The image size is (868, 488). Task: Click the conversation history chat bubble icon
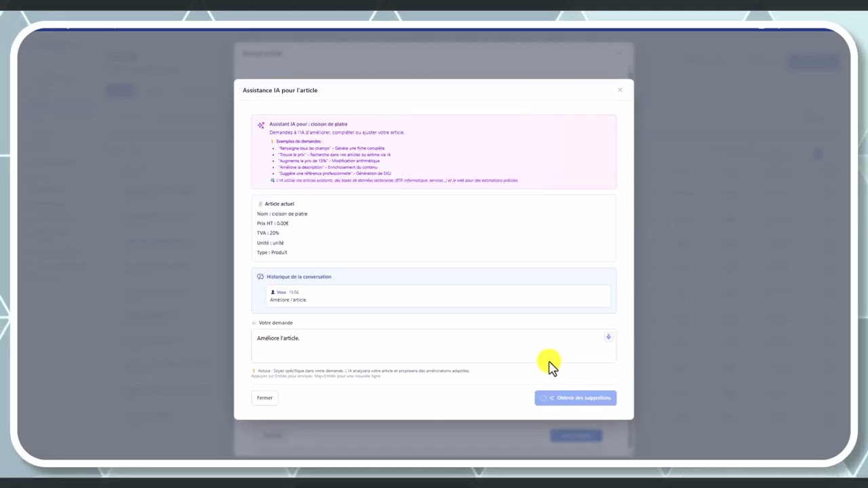pos(260,277)
